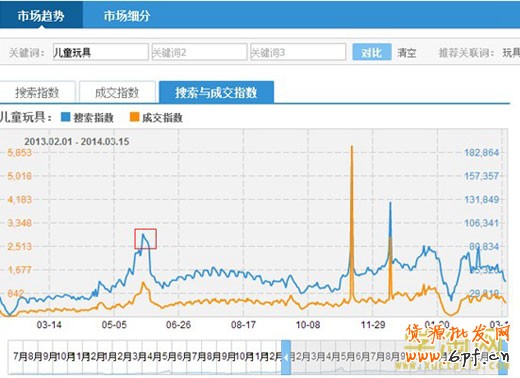Click the timeline range bar with month labels
Image resolution: width=520 pixels, height=378 pixels.
(x=257, y=357)
